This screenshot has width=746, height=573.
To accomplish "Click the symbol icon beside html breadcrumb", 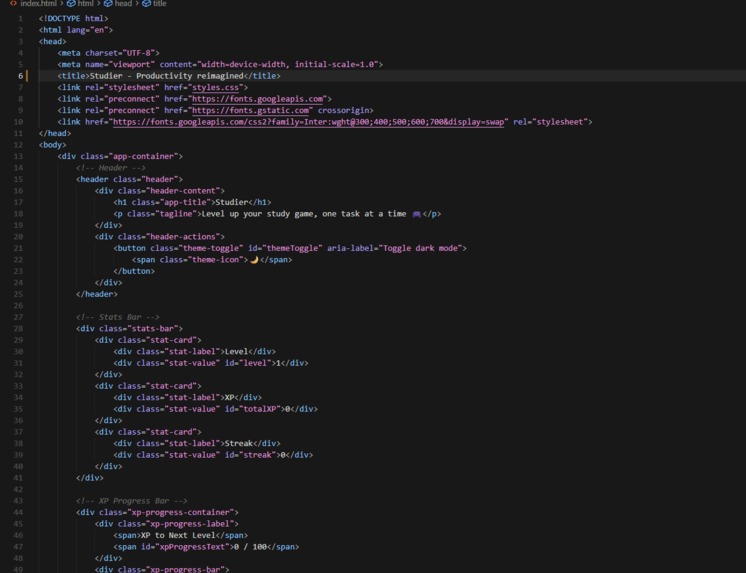I will (71, 3).
